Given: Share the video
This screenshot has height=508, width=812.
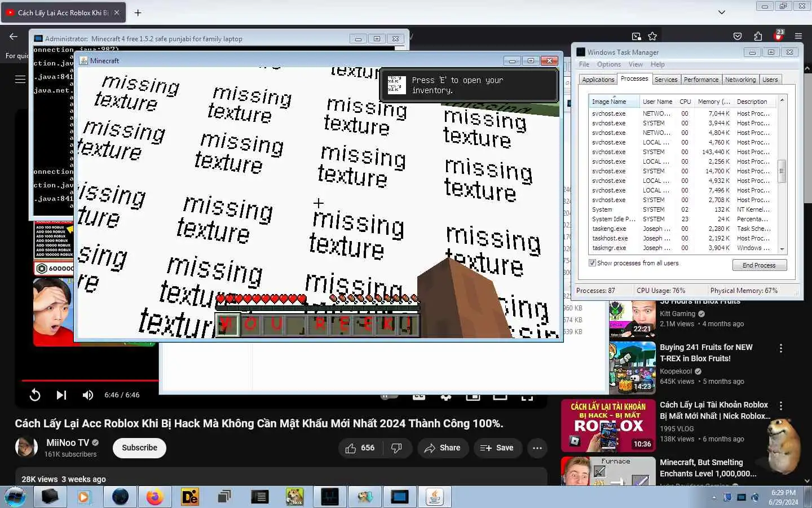Looking at the screenshot, I should click(x=443, y=448).
